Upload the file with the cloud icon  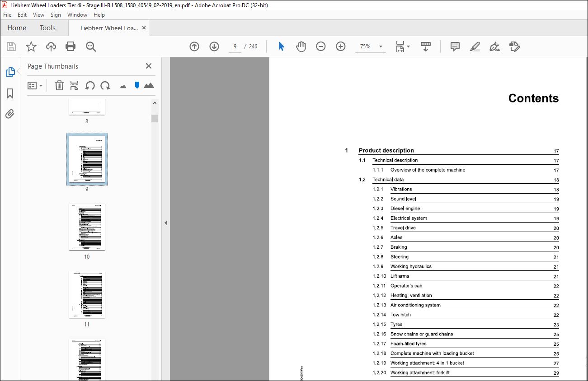point(51,46)
